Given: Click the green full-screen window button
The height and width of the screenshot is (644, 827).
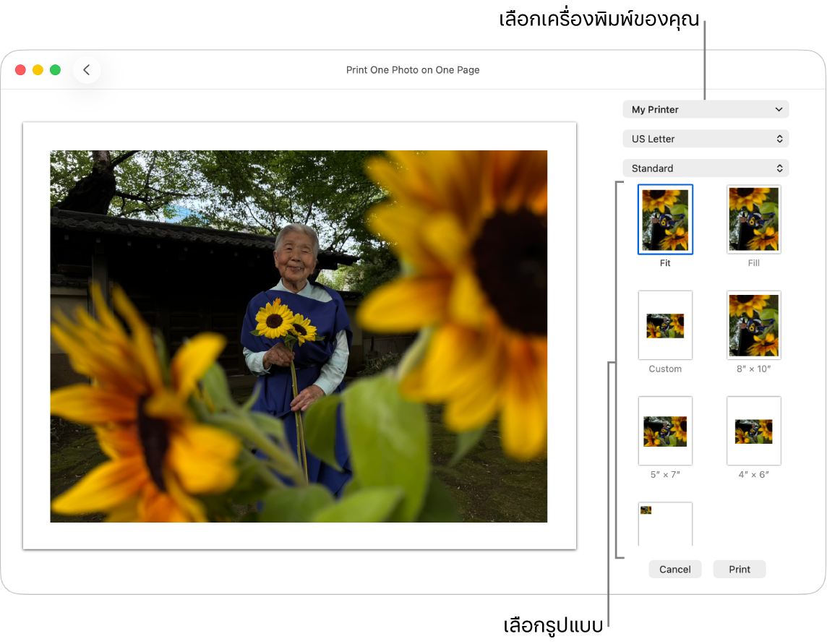Looking at the screenshot, I should (x=55, y=70).
